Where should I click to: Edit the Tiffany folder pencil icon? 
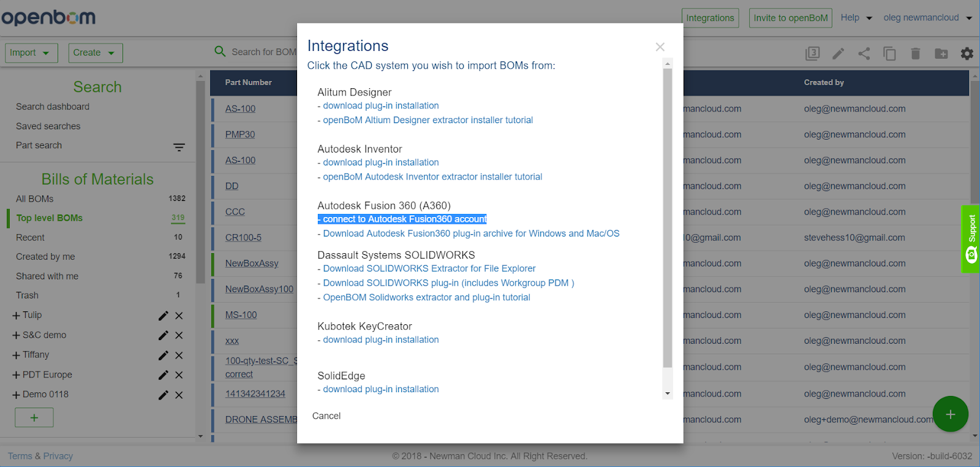pos(163,355)
